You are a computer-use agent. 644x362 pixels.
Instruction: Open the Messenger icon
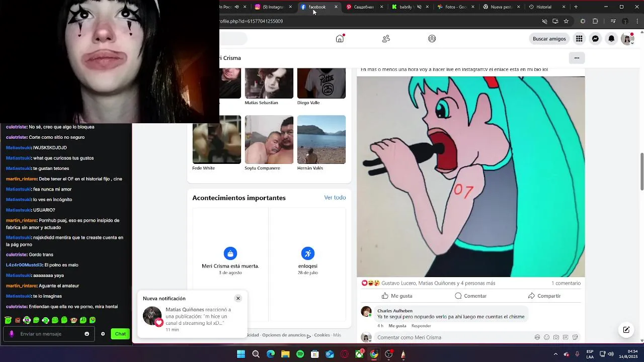coord(595,39)
